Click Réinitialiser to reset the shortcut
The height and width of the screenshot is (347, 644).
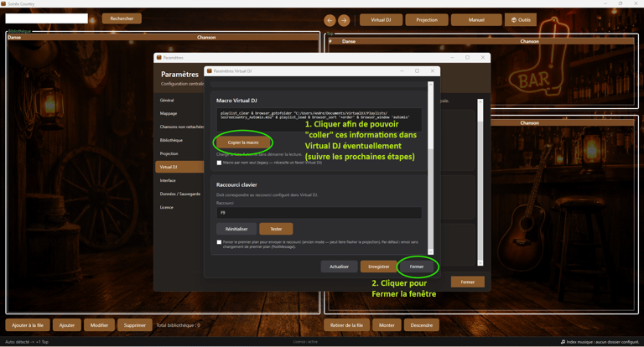coord(236,229)
